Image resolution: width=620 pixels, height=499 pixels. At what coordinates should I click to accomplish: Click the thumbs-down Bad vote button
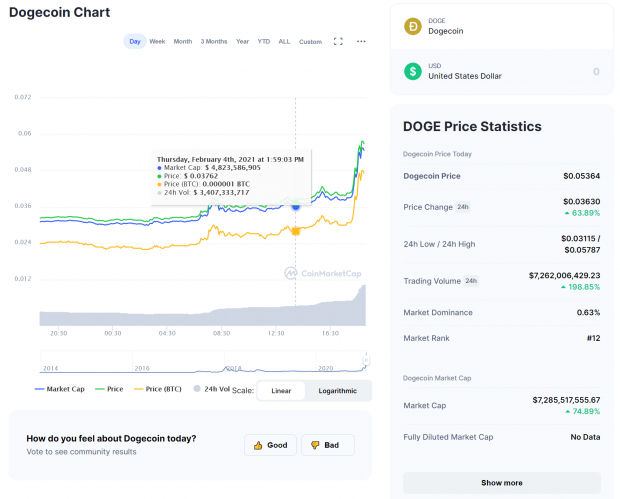click(x=327, y=445)
